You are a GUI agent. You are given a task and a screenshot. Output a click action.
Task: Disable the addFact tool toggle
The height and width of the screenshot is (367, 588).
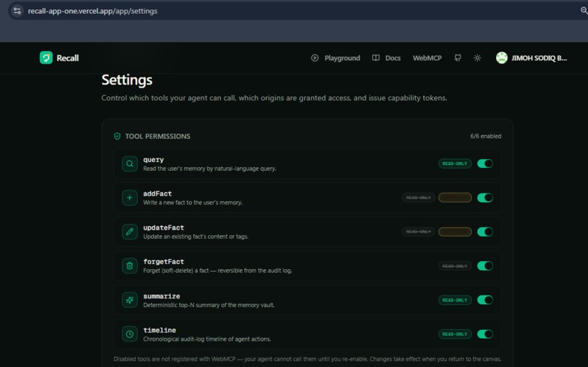tap(485, 198)
